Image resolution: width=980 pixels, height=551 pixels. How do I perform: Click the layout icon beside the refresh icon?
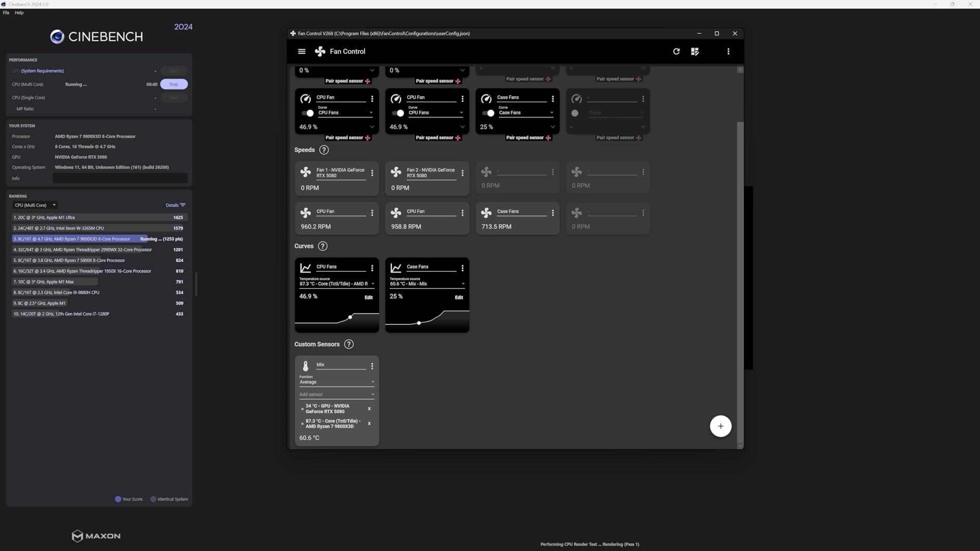click(695, 51)
